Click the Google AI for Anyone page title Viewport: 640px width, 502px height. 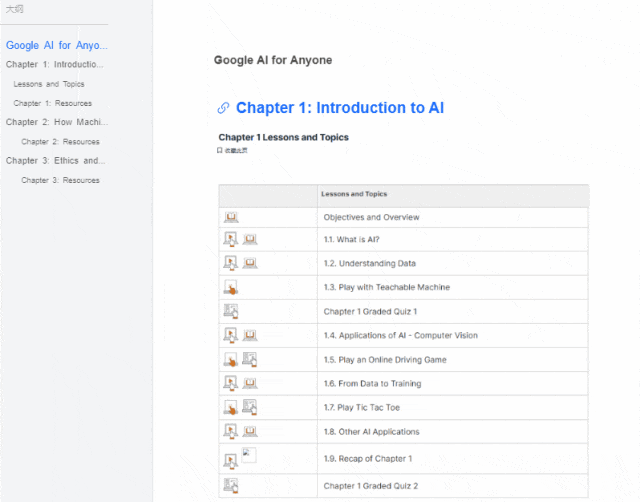[x=273, y=60]
